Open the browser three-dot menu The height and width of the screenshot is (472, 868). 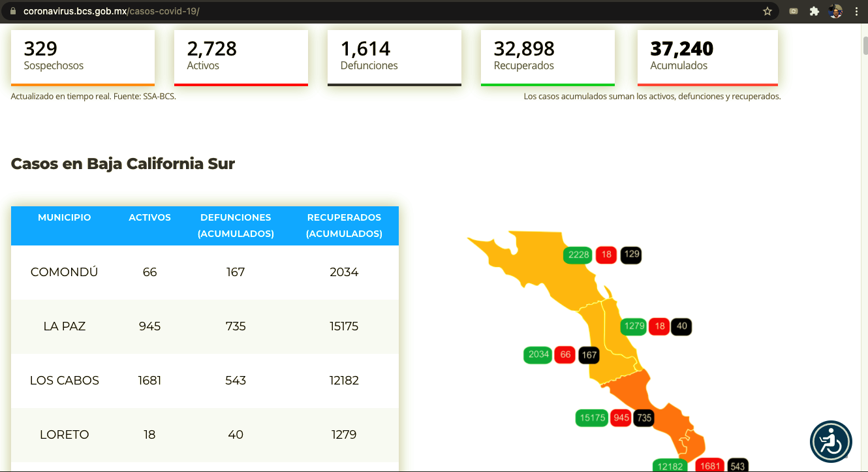[856, 11]
